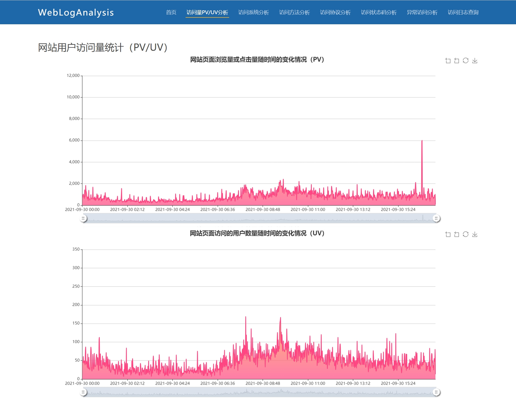Viewport: 516px width, 420px height.
Task: Restore the UV chart view
Action: 465,234
